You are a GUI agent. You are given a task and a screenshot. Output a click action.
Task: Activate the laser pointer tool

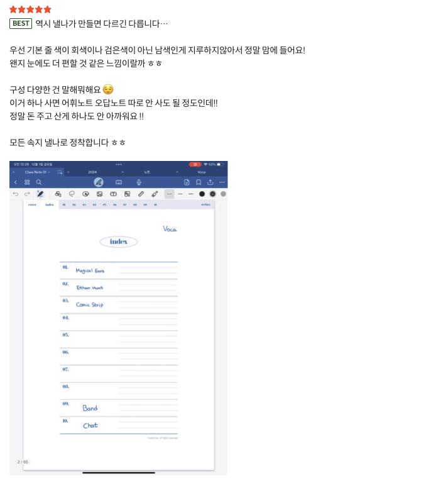pyautogui.click(x=155, y=194)
